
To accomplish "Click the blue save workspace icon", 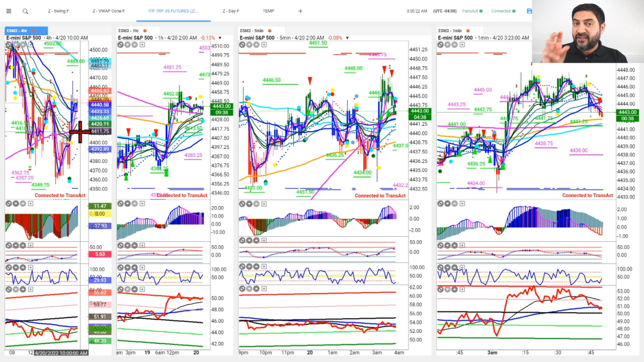I will pos(529,11).
